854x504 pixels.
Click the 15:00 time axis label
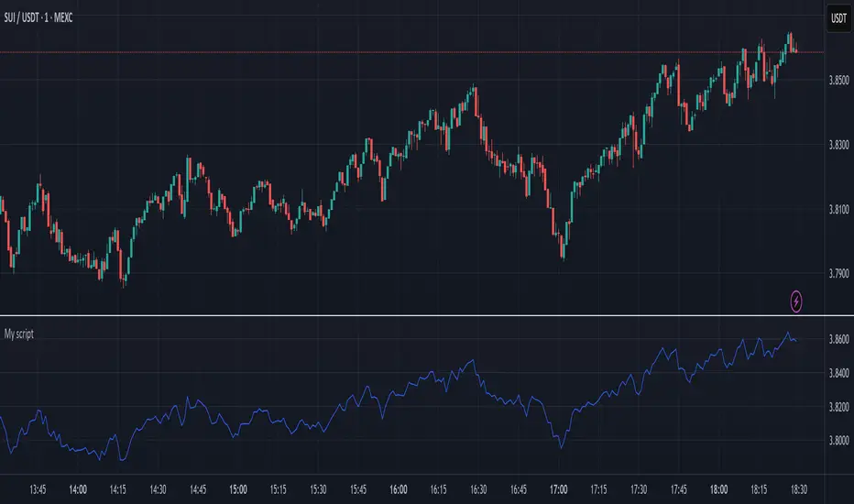[238, 489]
